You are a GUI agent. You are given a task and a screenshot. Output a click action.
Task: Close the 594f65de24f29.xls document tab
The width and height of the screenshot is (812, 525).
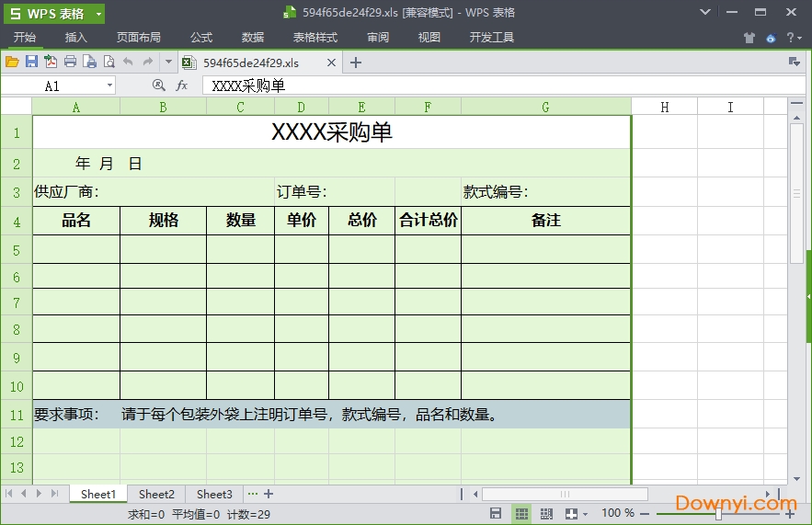tap(331, 63)
